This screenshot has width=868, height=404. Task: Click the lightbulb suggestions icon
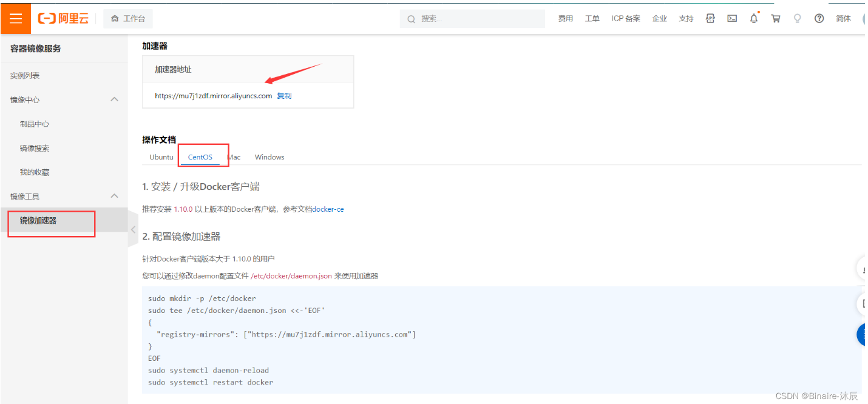pyautogui.click(x=797, y=18)
